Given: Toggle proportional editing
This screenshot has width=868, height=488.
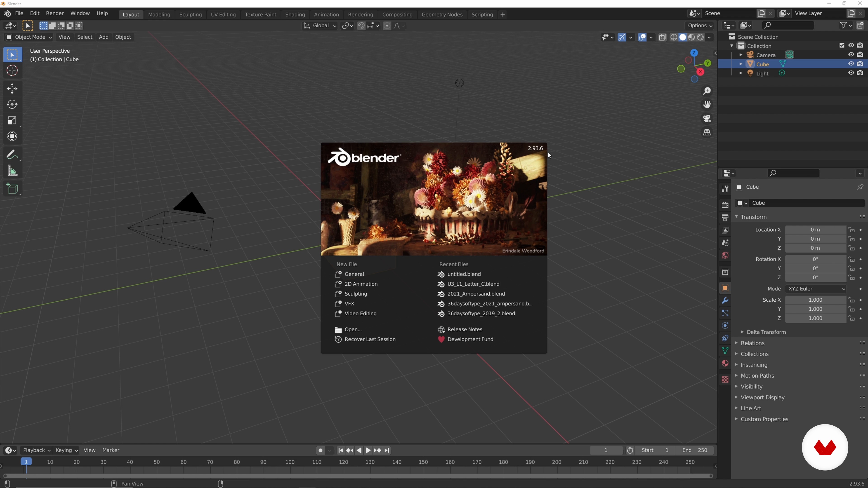Looking at the screenshot, I should [387, 26].
